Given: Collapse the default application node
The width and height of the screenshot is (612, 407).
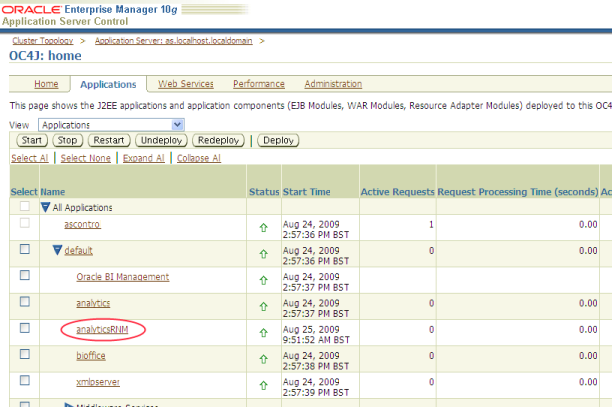Looking at the screenshot, I should tap(57, 250).
